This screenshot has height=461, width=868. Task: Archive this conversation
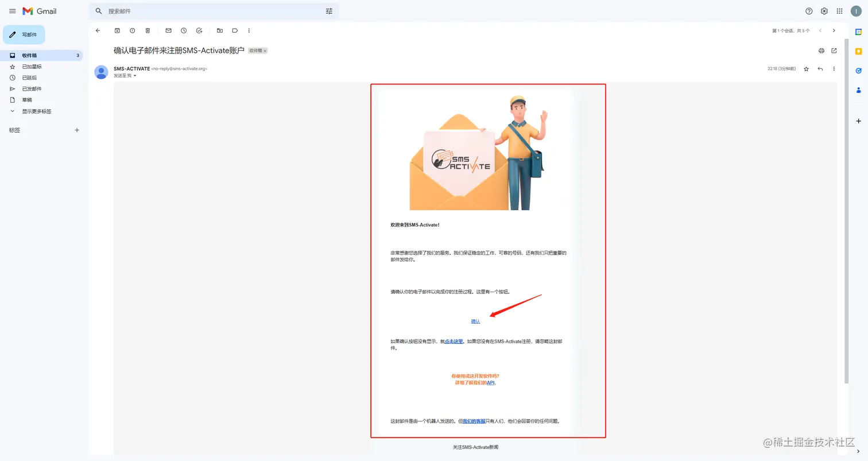pyautogui.click(x=117, y=30)
